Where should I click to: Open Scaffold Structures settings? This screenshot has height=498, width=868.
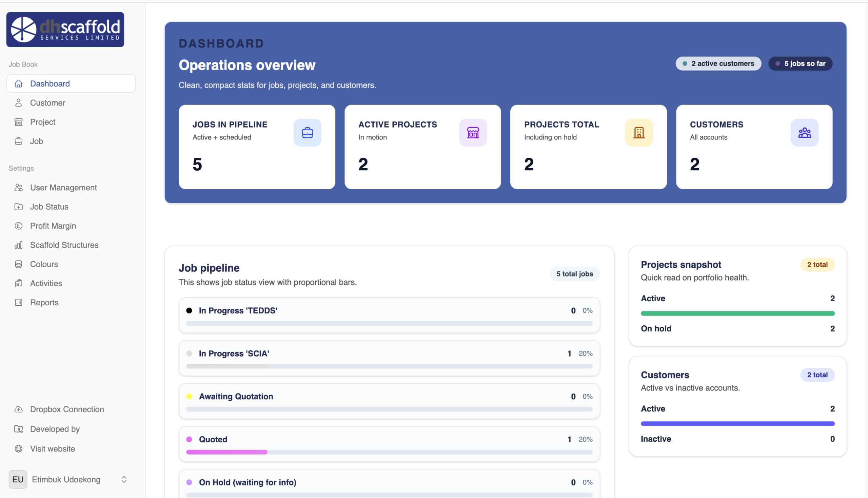click(71, 245)
